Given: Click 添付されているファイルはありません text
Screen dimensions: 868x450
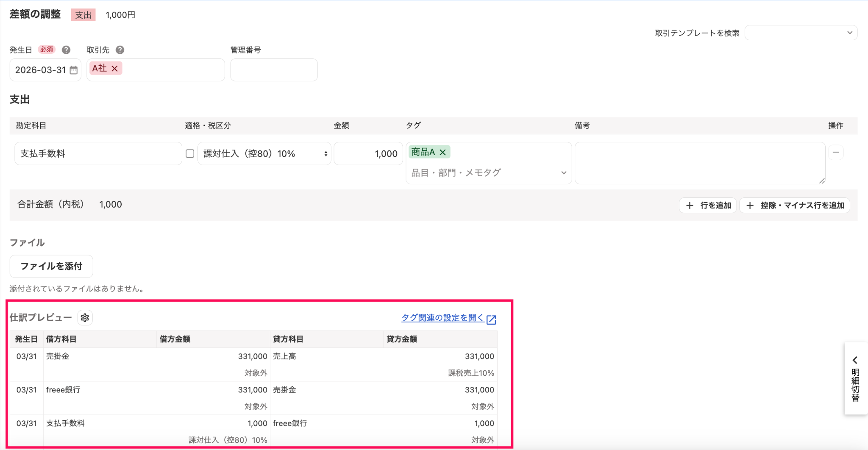Looking at the screenshot, I should pos(78,289).
